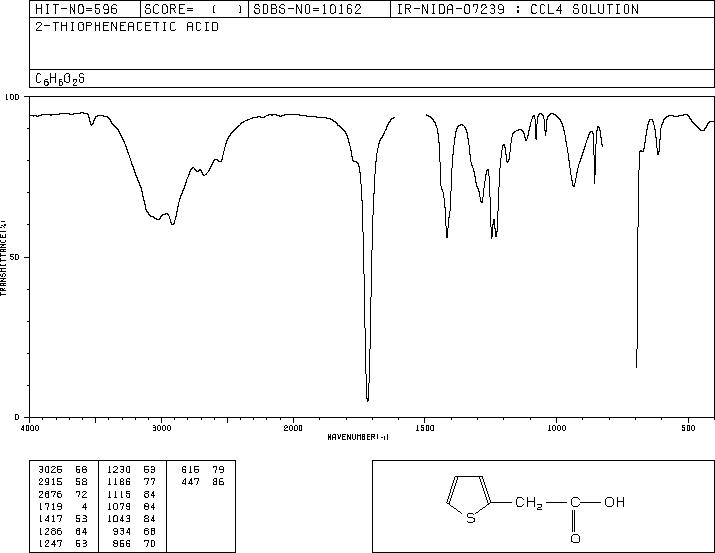This screenshot has height=553, width=715.
Task: Click the 1286 peak table entry
Action: tap(50, 532)
